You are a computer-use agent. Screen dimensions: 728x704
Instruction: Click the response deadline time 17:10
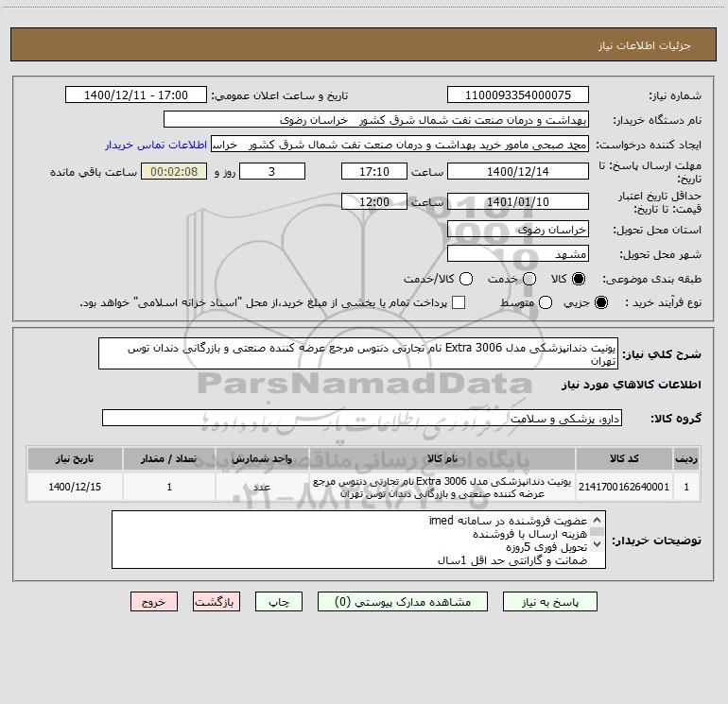pyautogui.click(x=374, y=171)
